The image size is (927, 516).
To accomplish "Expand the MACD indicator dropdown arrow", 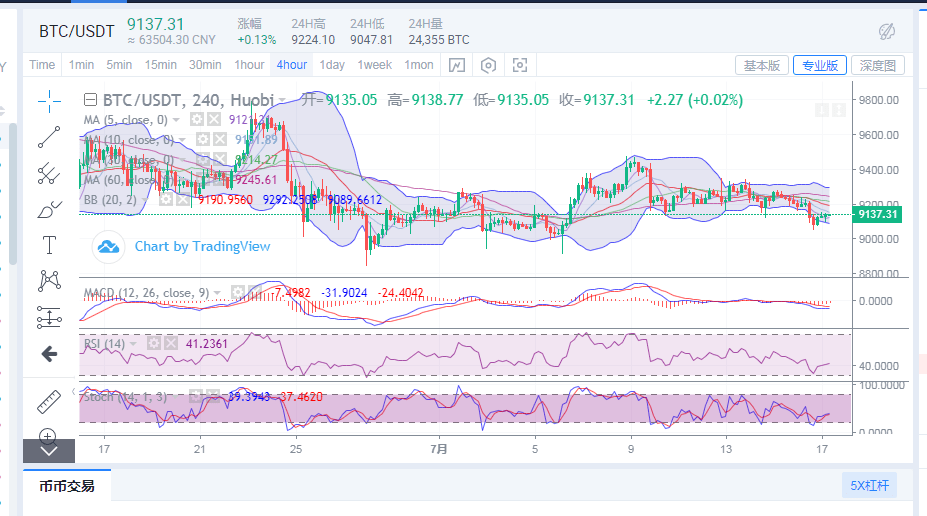I will 218,293.
